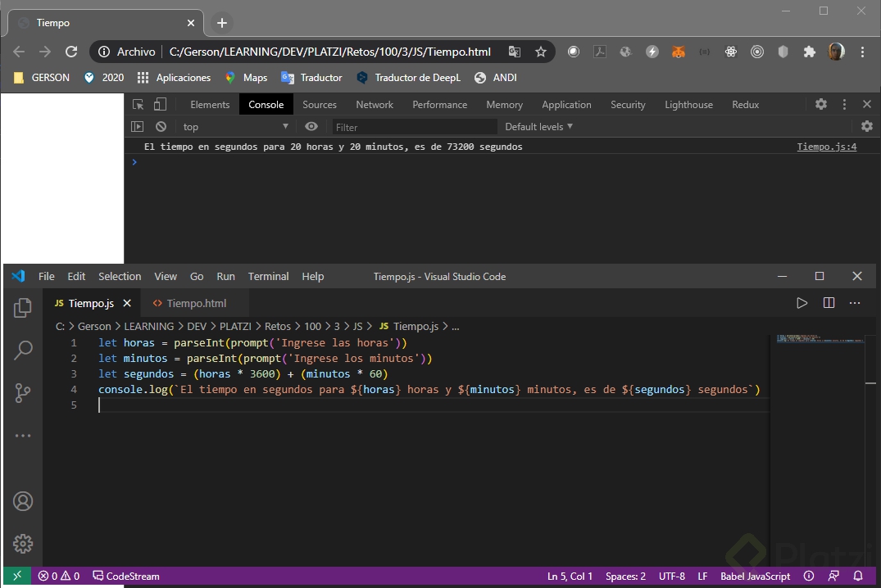The image size is (881, 588).
Task: Open the VS Code Run menu
Action: pos(225,276)
